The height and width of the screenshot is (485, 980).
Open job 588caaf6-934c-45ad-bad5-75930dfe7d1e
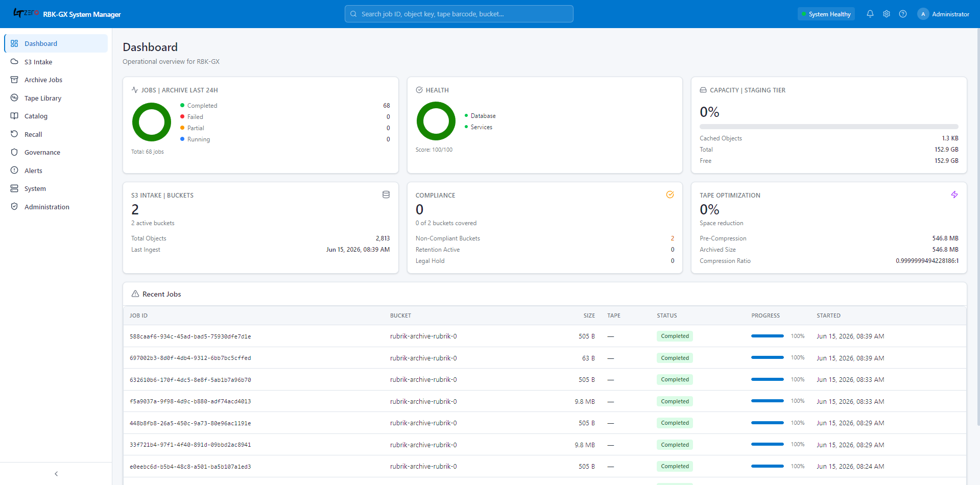(x=190, y=336)
